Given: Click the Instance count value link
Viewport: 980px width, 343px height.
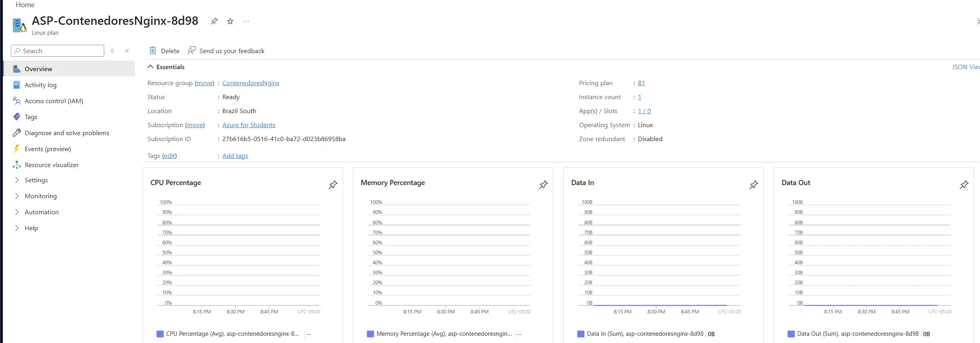Looking at the screenshot, I should click(639, 97).
